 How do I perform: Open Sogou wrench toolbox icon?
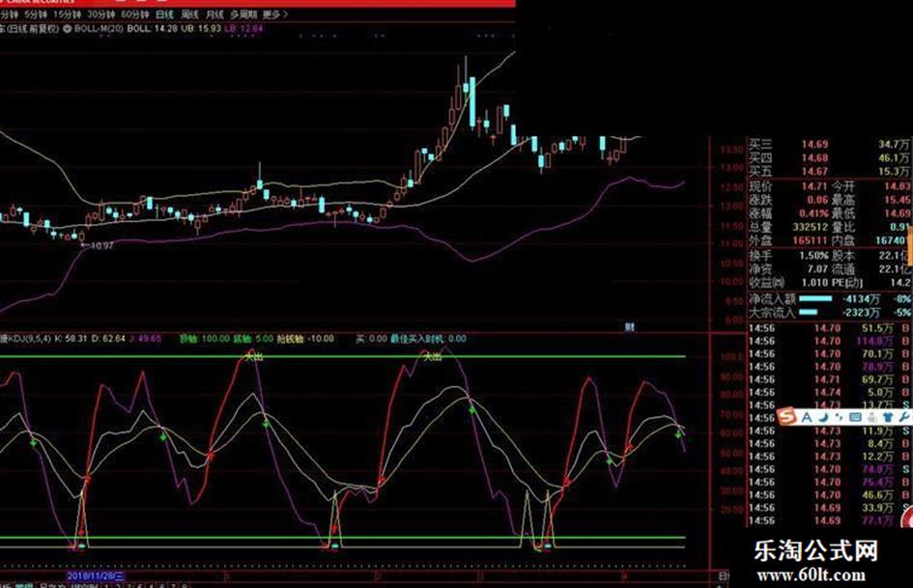903,417
